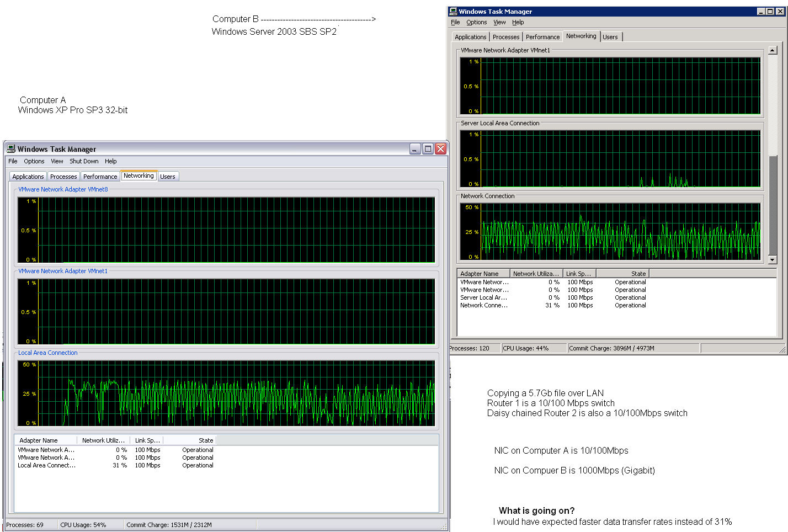Click the resize grip of XP Task Manager
Image resolution: width=788 pixels, height=532 pixels.
point(444,526)
